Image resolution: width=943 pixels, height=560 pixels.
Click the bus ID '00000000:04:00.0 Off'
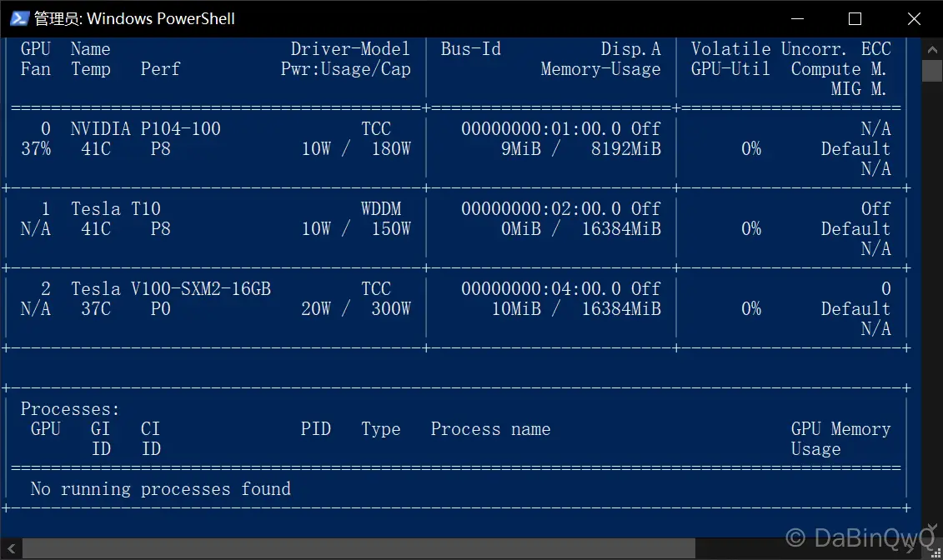coord(560,288)
